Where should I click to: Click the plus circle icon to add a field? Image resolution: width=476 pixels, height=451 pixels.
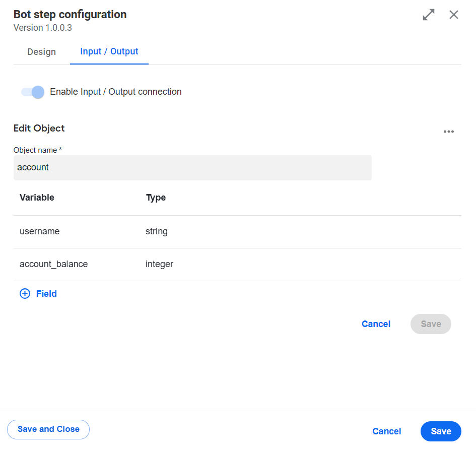click(x=25, y=294)
